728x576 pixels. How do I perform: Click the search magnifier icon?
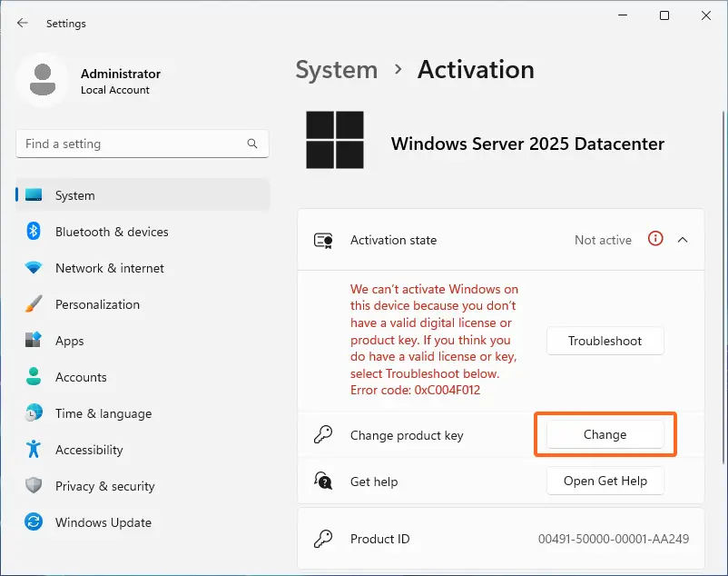pos(252,144)
